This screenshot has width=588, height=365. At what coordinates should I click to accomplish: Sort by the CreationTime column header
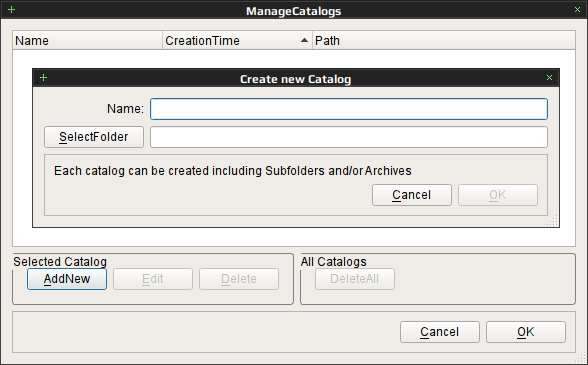(x=237, y=41)
